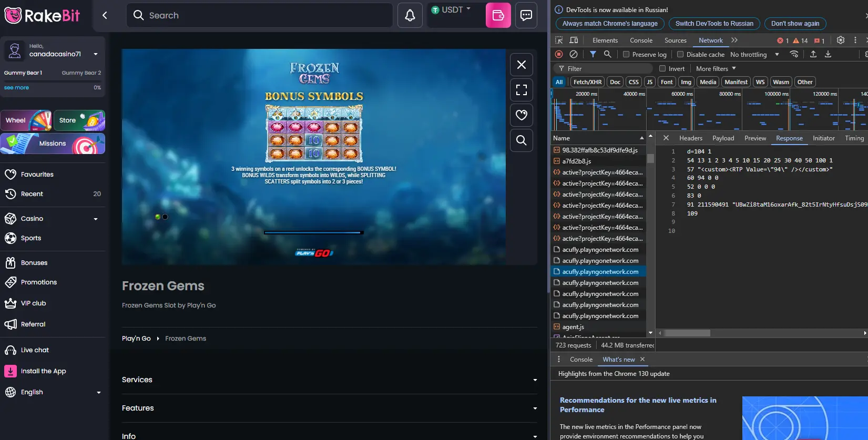Export HAR with the download arrow
868x440 pixels.
click(x=828, y=54)
